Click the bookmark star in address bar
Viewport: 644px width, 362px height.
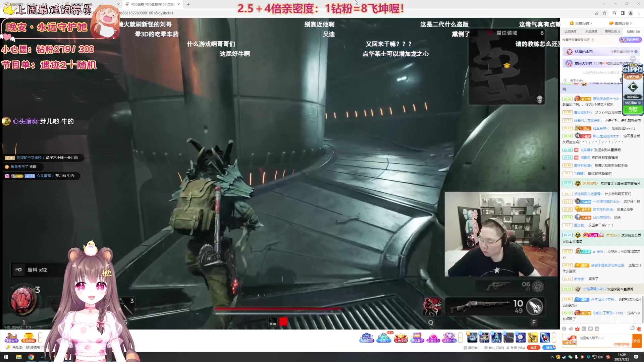click(x=604, y=13)
